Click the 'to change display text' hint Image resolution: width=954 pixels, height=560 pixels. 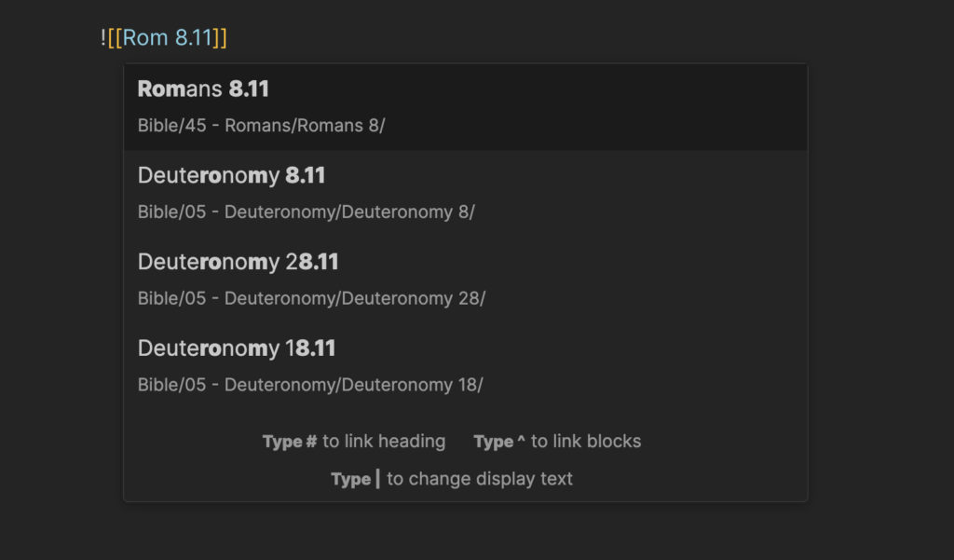(480, 479)
